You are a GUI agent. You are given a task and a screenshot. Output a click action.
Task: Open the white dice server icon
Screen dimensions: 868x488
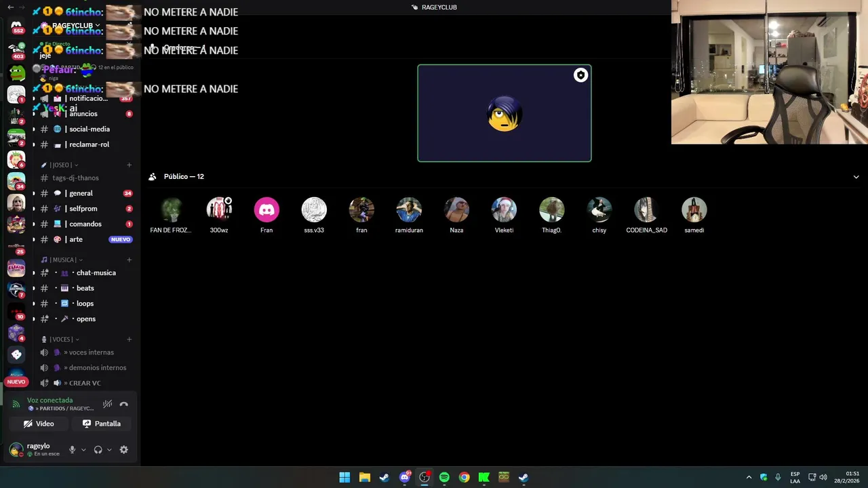pyautogui.click(x=16, y=354)
